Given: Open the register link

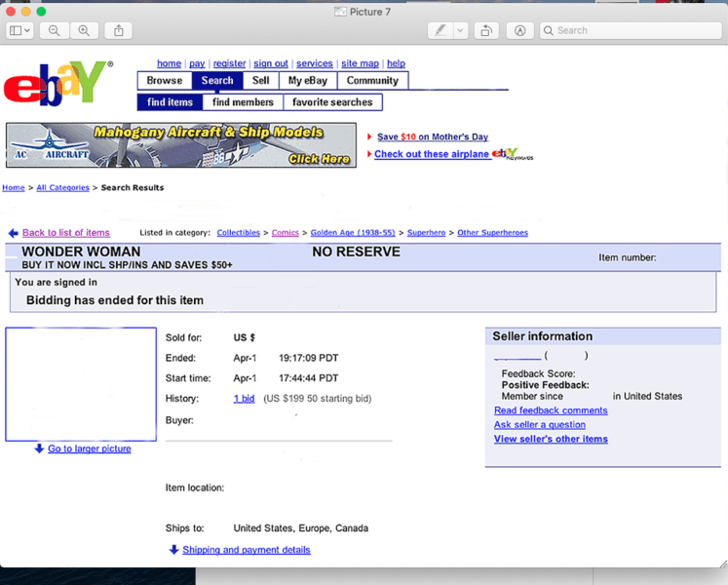Looking at the screenshot, I should point(229,63).
